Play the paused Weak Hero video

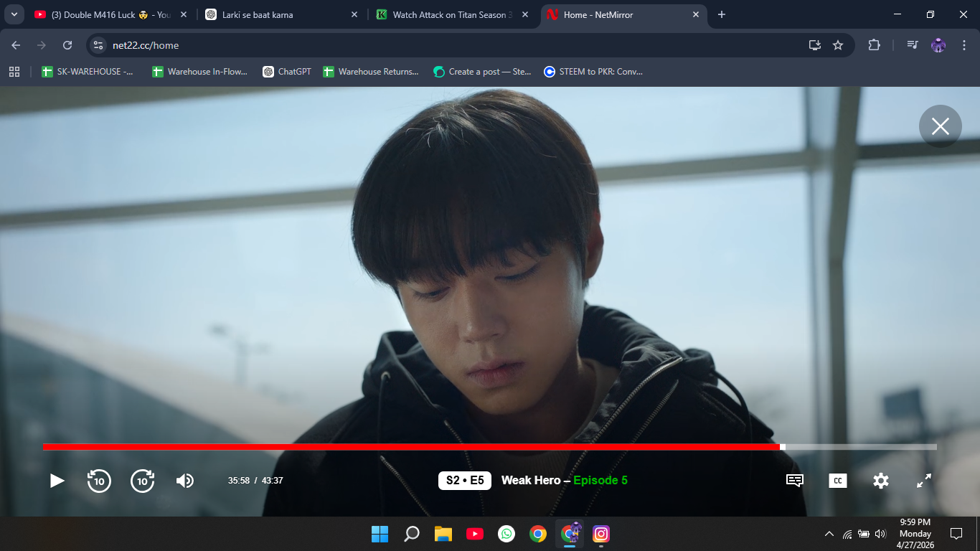point(57,481)
